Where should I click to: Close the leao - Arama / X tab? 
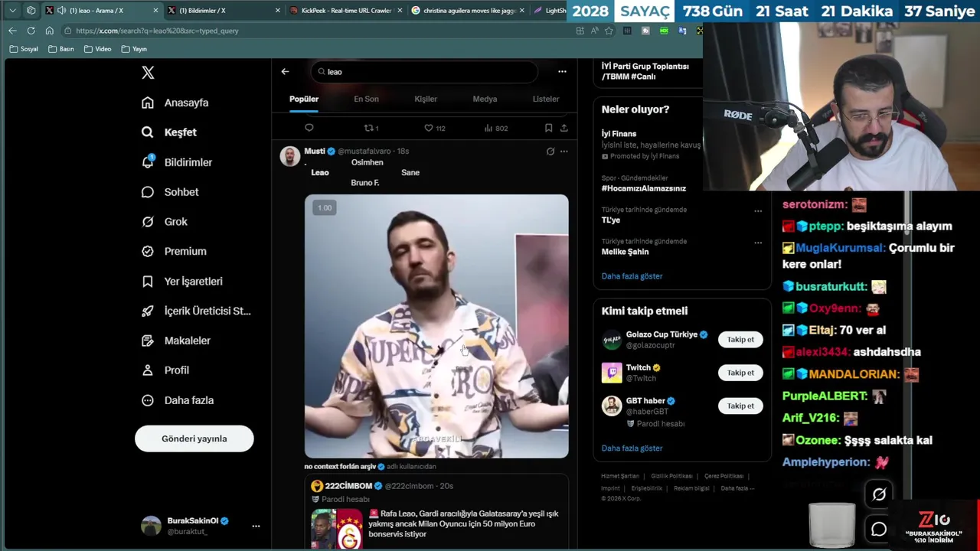tap(156, 11)
